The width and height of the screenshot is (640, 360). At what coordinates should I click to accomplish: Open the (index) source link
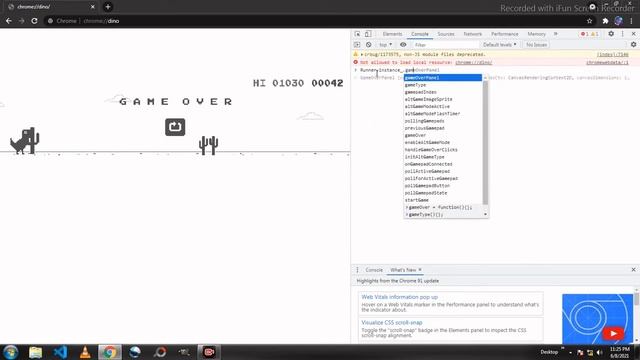612,54
